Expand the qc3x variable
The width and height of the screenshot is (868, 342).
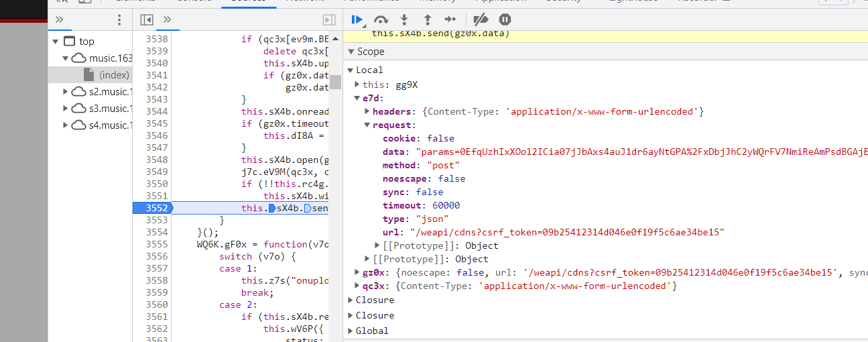point(357,286)
